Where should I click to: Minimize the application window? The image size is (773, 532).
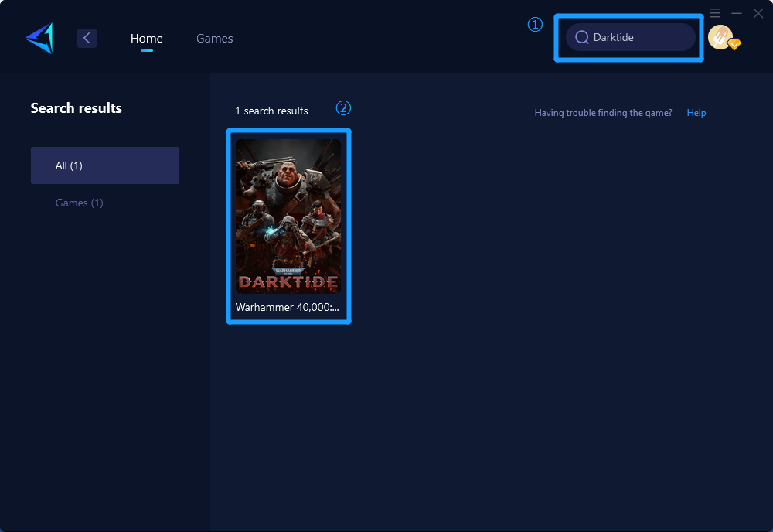click(737, 13)
